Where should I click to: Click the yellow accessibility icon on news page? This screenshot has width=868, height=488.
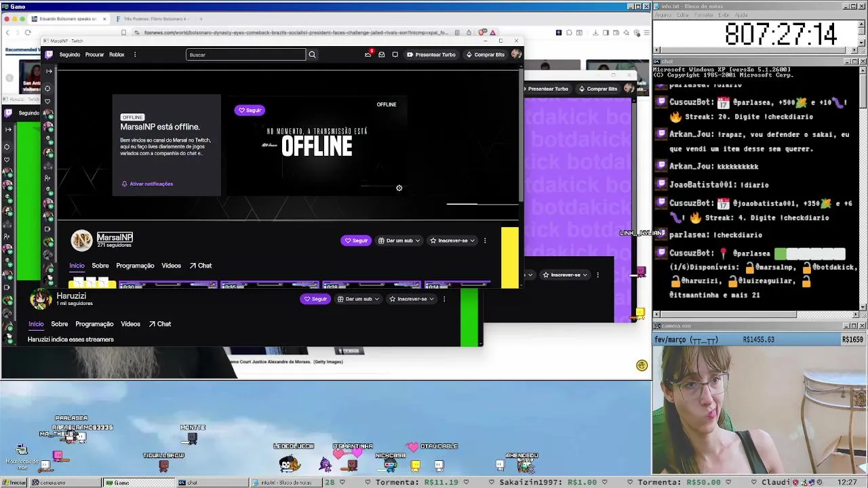click(x=642, y=365)
